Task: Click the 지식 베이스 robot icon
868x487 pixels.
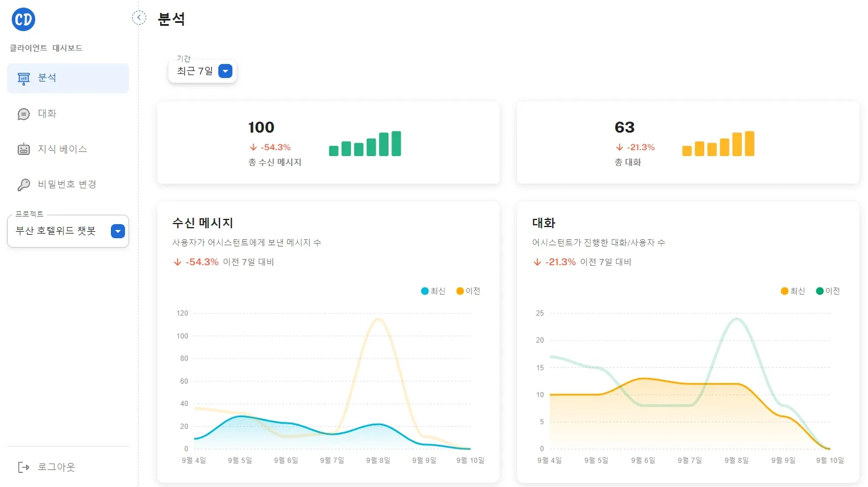Action: point(23,150)
